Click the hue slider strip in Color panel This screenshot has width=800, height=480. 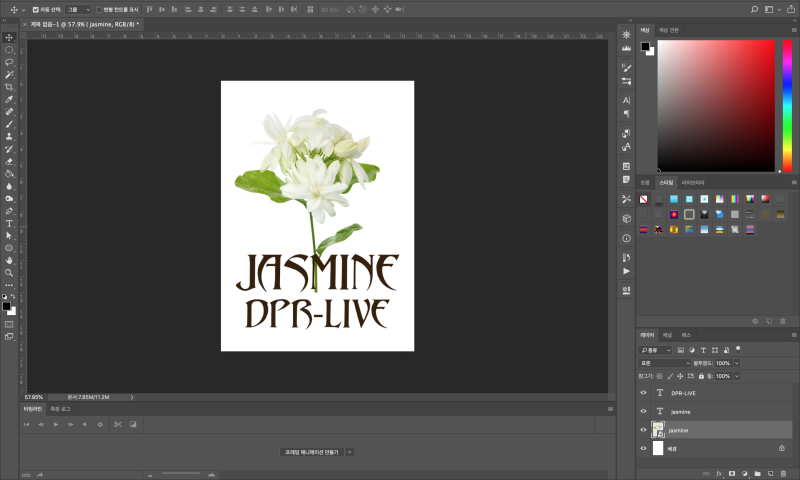point(787,106)
